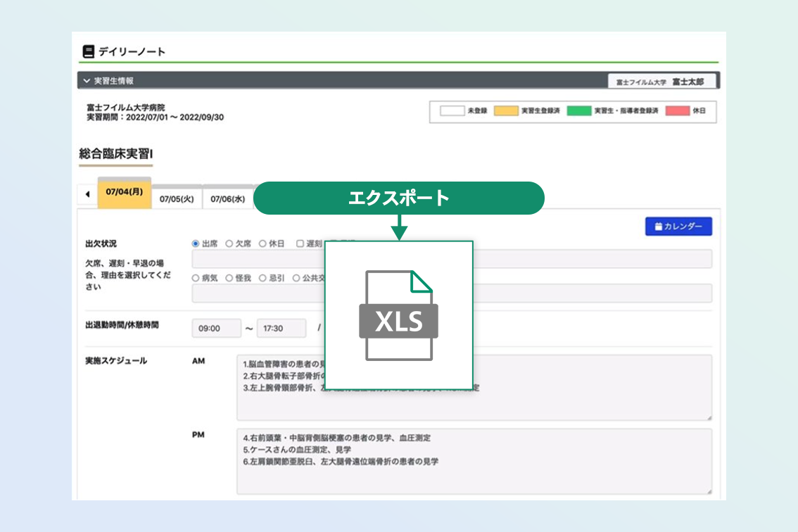Click into the PM schedule text area
The image size is (798, 532).
point(474,461)
